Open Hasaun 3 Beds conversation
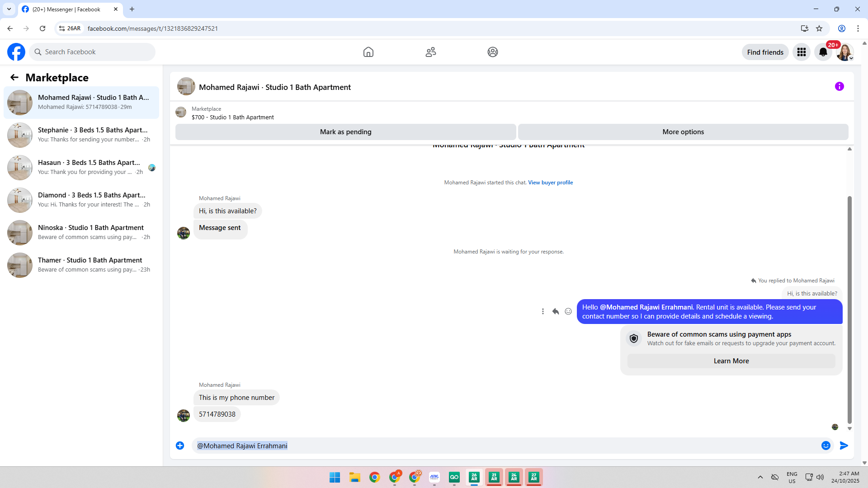Viewport: 868px width, 488px height. click(81, 168)
